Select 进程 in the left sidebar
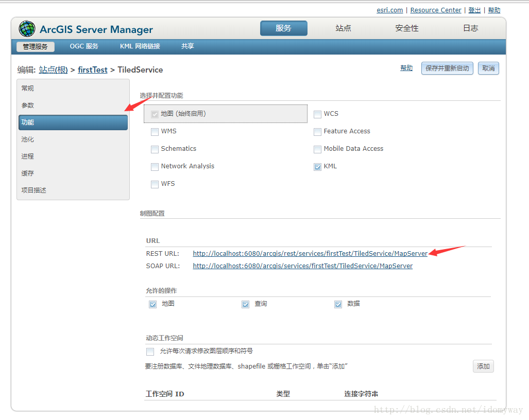This screenshot has height=420, width=529. [73, 156]
